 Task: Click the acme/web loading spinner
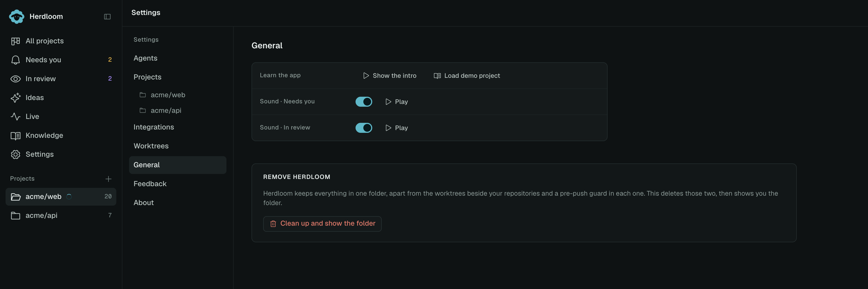(x=69, y=197)
